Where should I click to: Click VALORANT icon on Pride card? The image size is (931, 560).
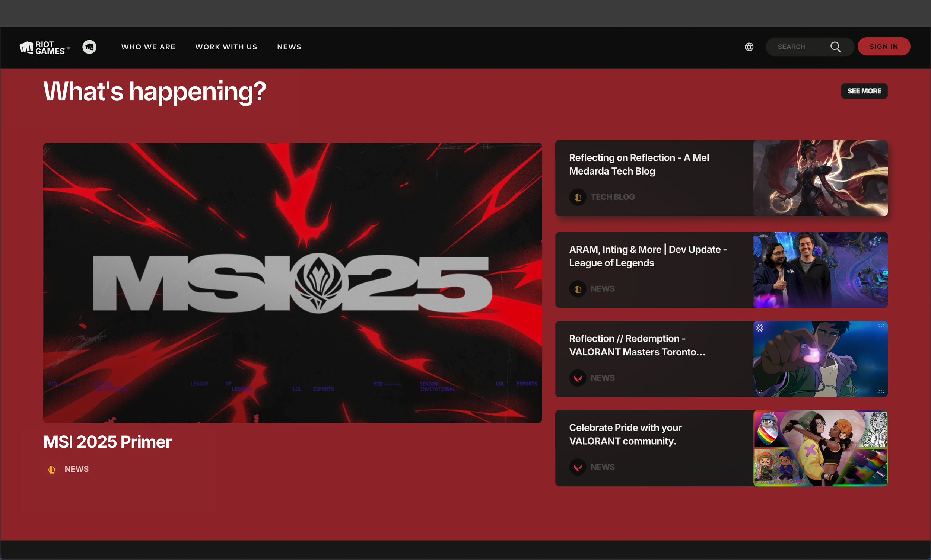578,467
